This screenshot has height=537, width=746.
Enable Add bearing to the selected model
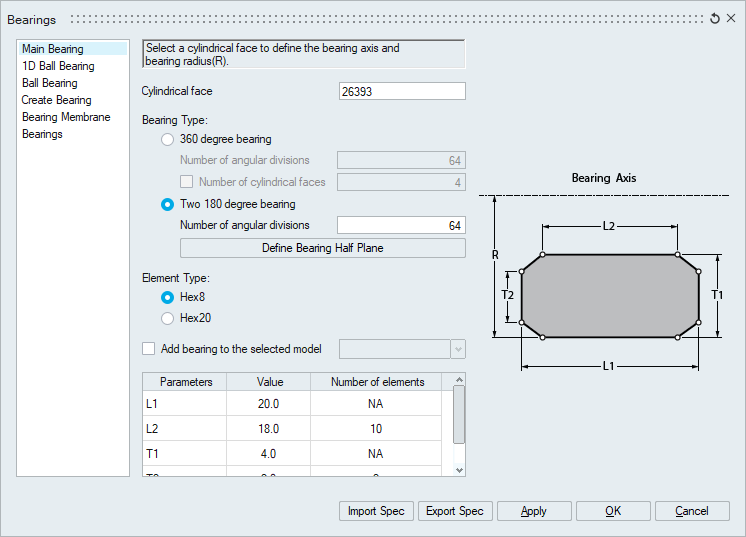pyautogui.click(x=149, y=349)
